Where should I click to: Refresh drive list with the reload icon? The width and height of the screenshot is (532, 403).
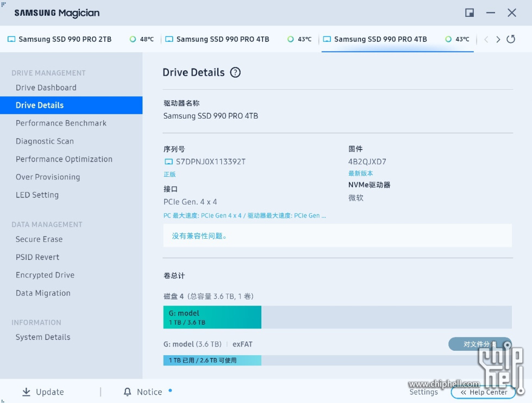[x=511, y=39]
